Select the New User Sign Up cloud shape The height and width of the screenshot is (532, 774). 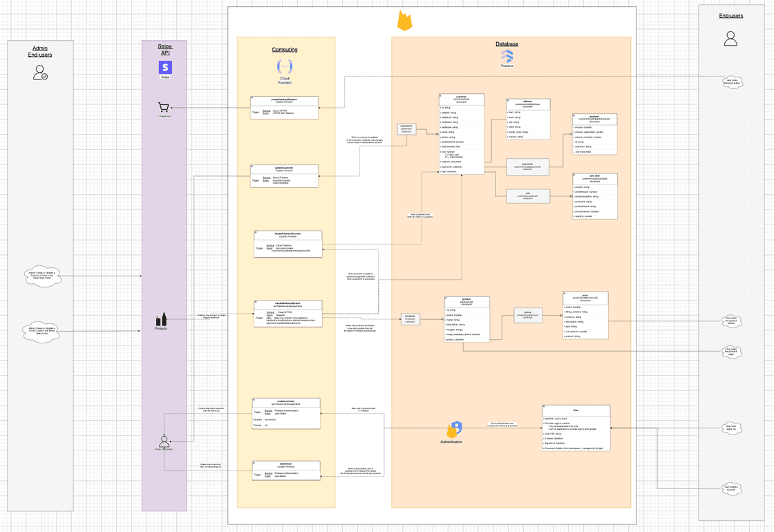point(730,428)
